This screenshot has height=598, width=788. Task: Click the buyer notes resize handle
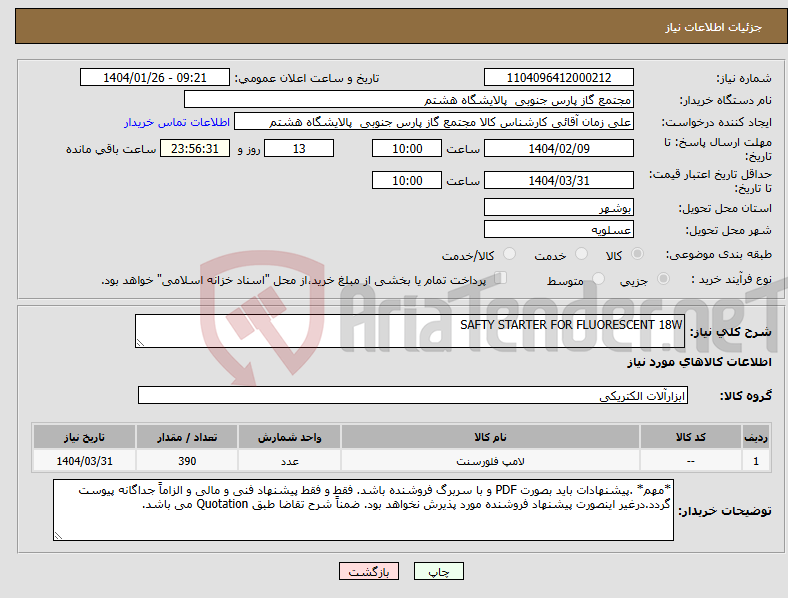58,536
